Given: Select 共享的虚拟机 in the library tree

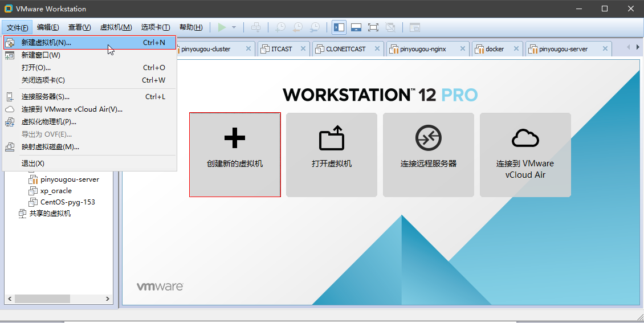Looking at the screenshot, I should tap(50, 214).
